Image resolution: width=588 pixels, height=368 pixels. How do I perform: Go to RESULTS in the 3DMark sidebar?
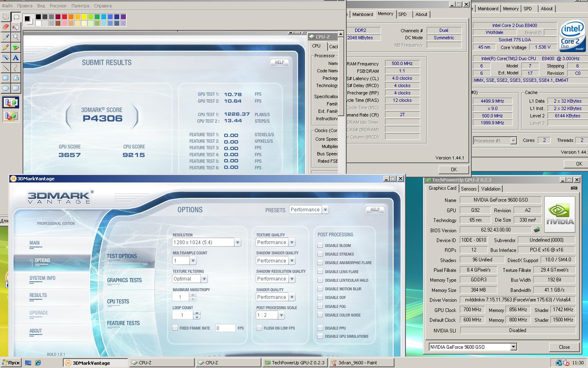(38, 295)
